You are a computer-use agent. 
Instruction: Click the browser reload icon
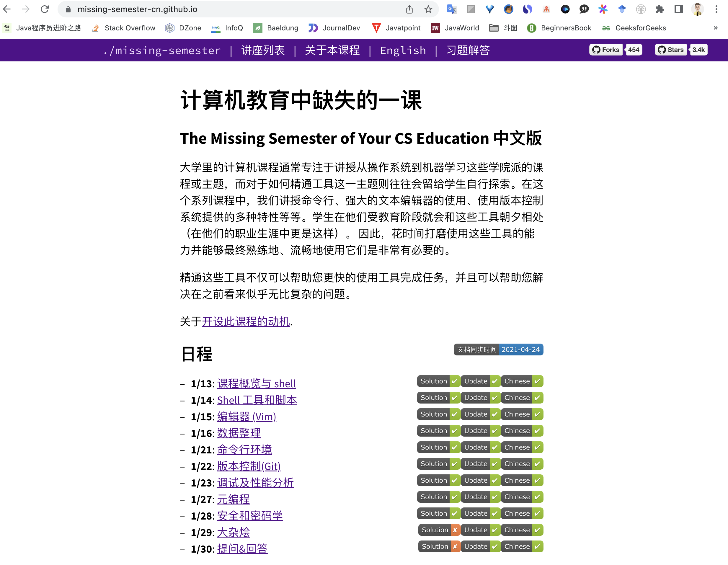pos(45,9)
